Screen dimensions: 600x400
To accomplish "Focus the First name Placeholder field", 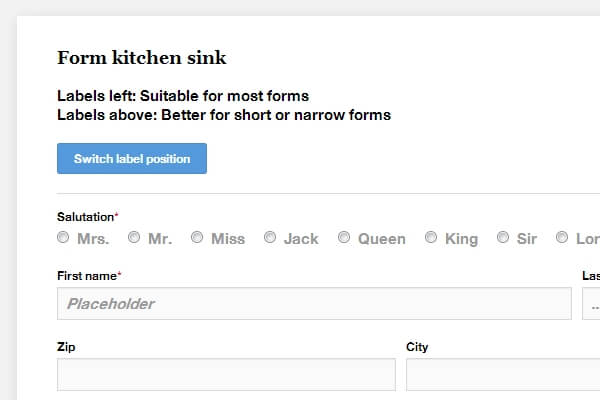I will point(314,303).
